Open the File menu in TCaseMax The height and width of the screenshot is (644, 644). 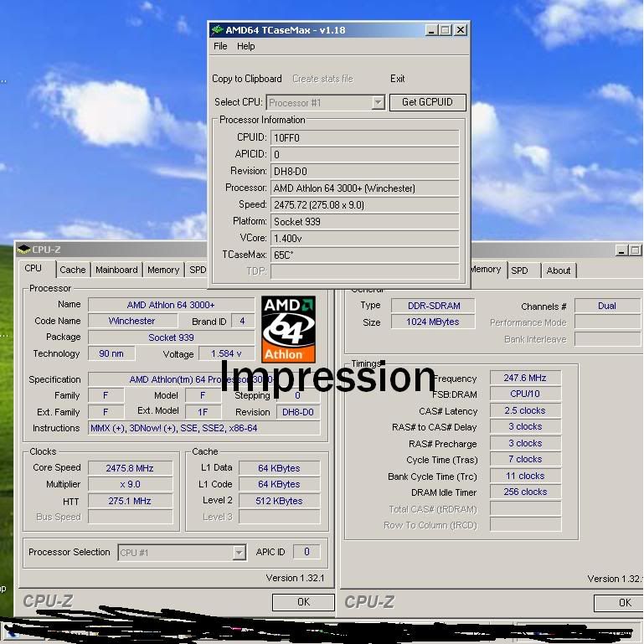point(220,46)
